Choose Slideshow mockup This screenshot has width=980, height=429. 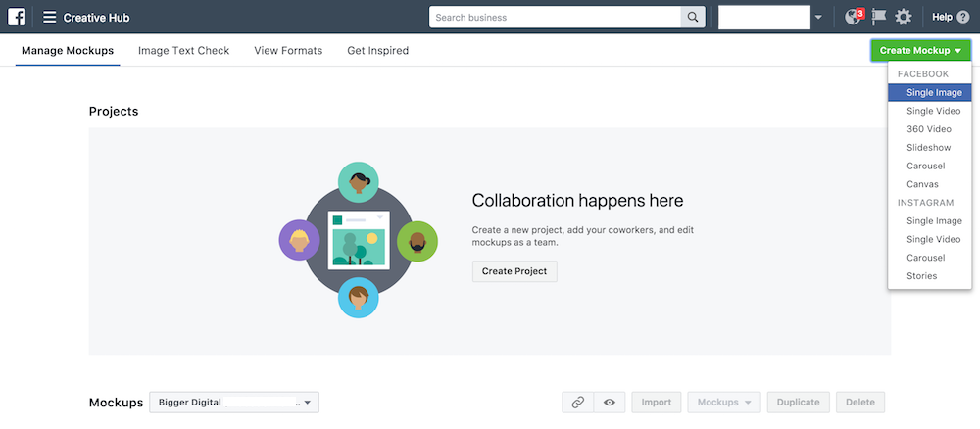point(929,147)
